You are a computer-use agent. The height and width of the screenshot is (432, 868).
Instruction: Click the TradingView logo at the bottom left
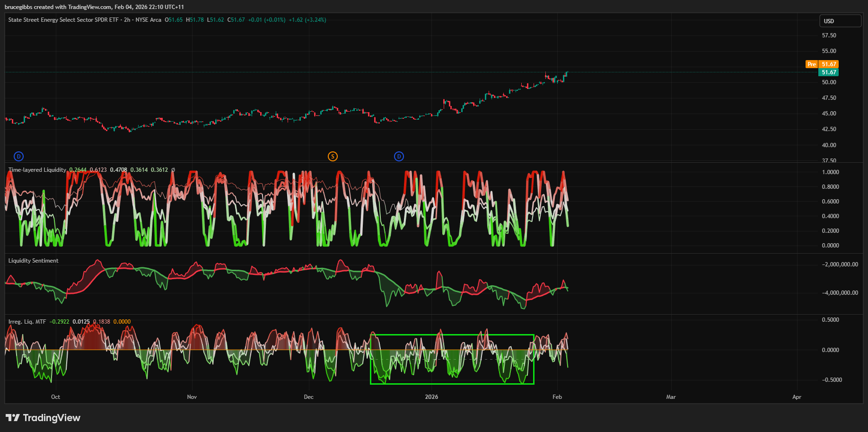click(x=43, y=418)
